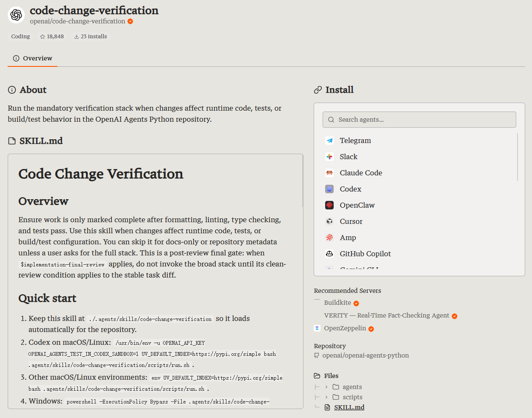
Task: Expand the scripts folder in Files
Action: pos(326,397)
